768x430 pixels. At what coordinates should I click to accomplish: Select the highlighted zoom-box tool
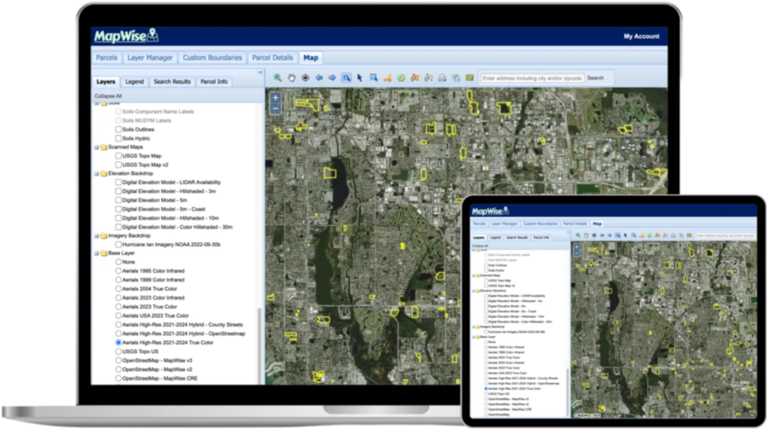(346, 78)
